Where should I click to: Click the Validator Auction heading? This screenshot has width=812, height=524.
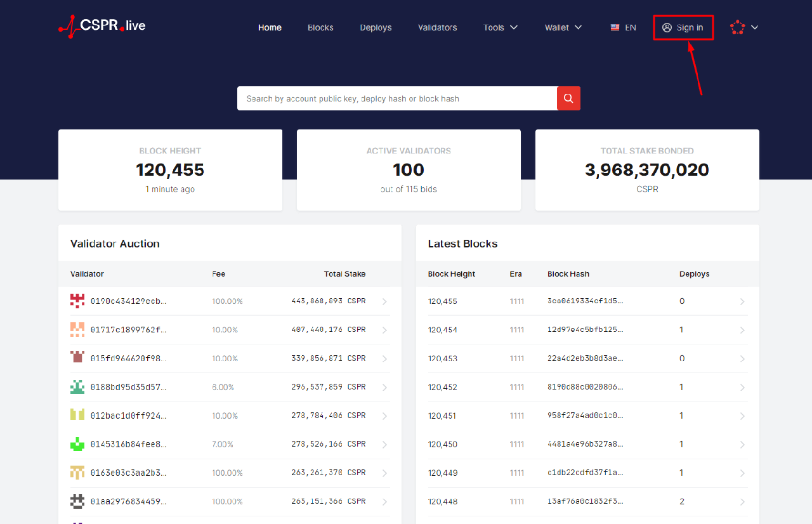(115, 244)
